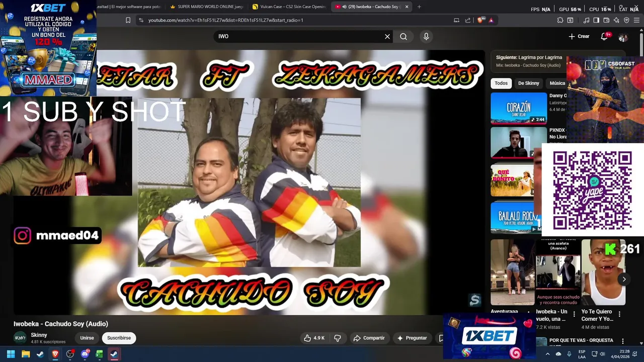Open the Skinny channel name link
The image size is (644, 362).
tap(39, 335)
